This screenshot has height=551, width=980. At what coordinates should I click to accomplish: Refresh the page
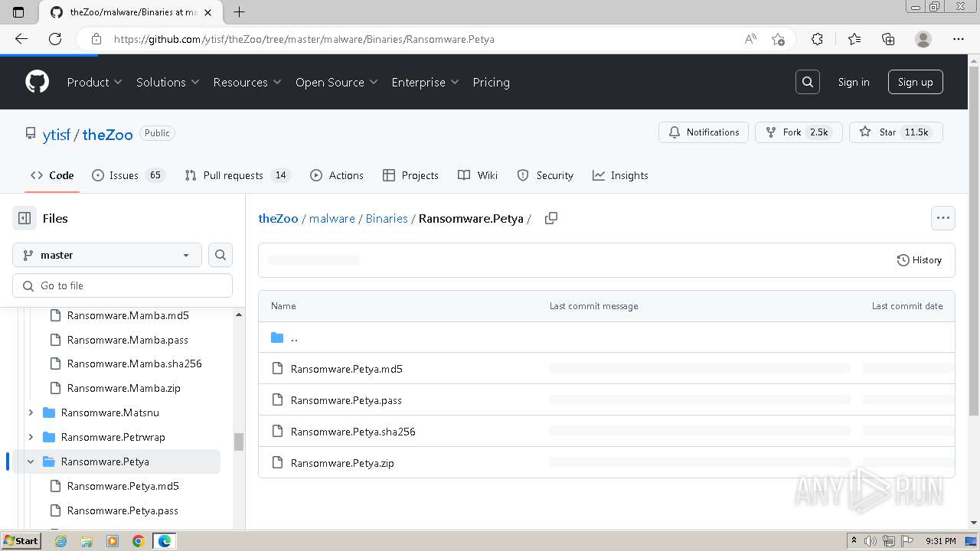click(55, 39)
